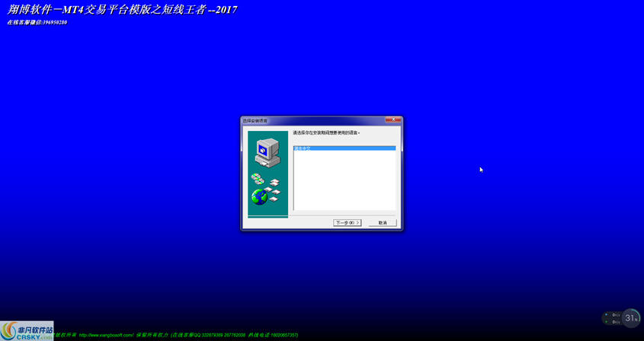
Task: Click the 在线客服微信 396950280 text
Action: 37,23
